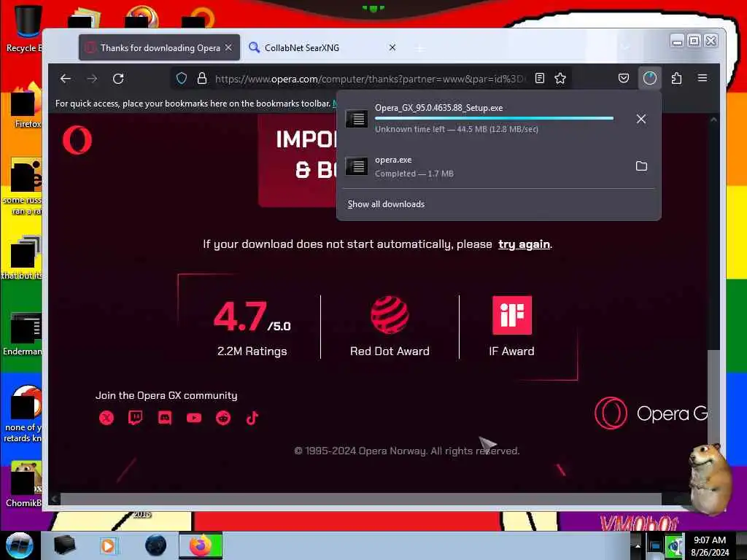Click the 2.2M Ratings text

point(252,351)
